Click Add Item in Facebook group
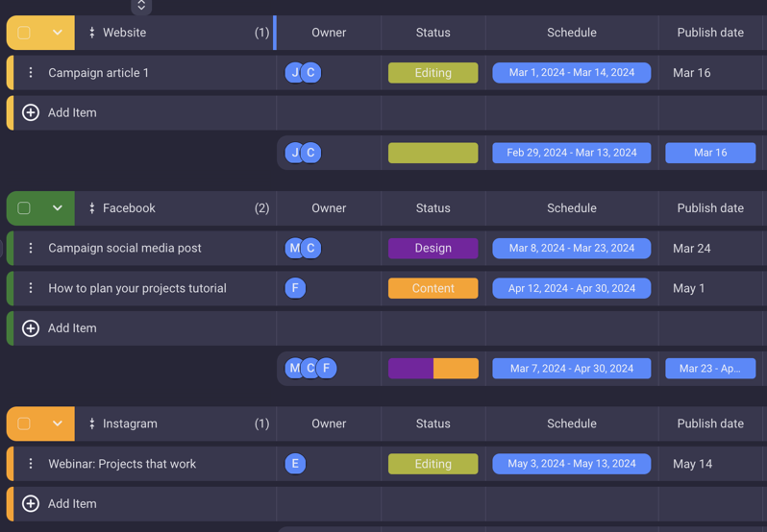 [72, 328]
